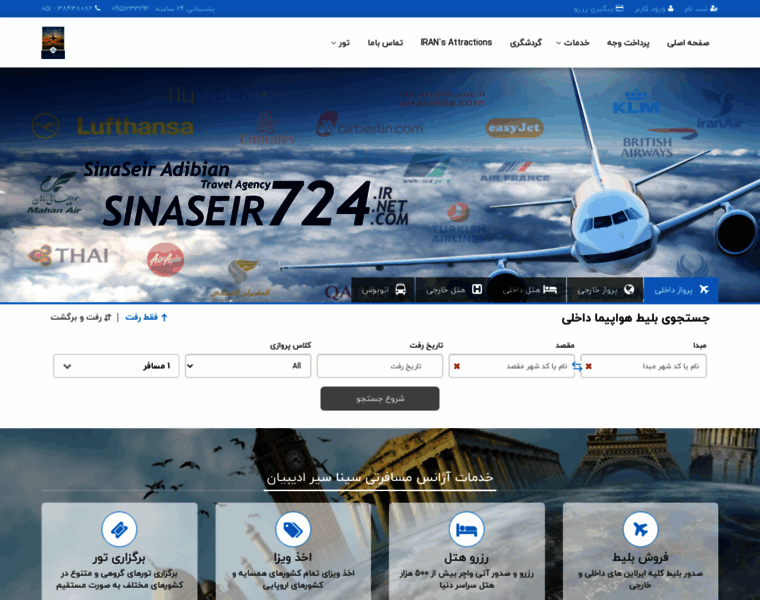The width and height of the screenshot is (760, 600).
Task: Click the globe icon on international flight tab
Action: point(629,289)
